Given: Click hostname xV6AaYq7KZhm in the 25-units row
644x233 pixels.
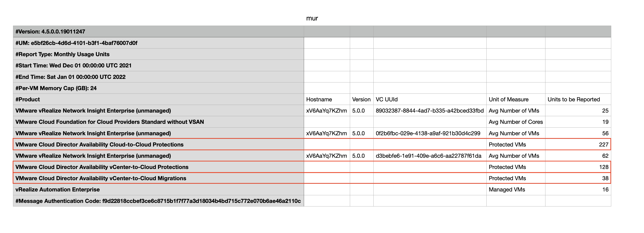Looking at the screenshot, I should tap(327, 111).
